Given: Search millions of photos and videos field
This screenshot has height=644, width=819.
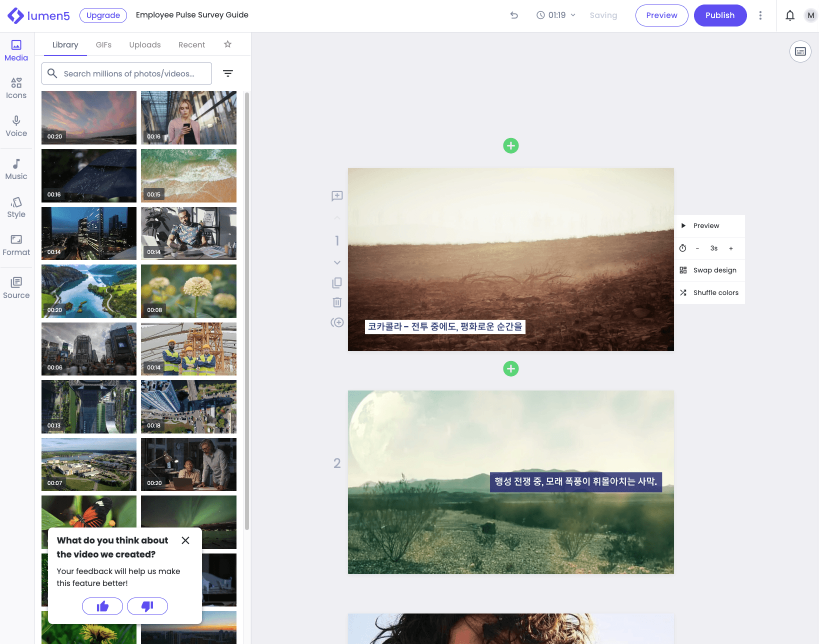Looking at the screenshot, I should 126,73.
